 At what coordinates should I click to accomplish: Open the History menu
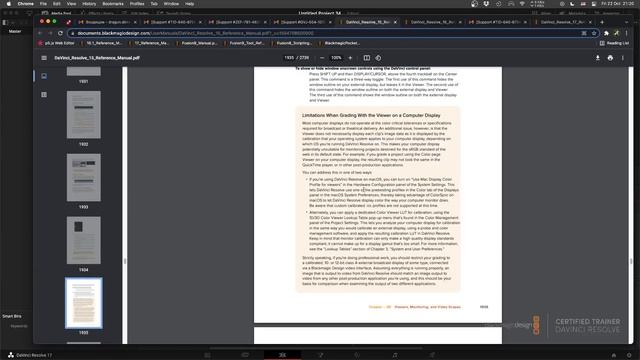point(89,4)
